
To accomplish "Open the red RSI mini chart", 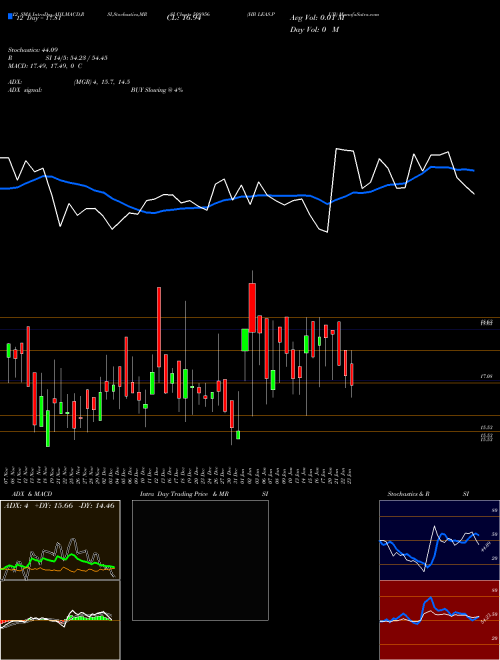I will click(x=439, y=620).
